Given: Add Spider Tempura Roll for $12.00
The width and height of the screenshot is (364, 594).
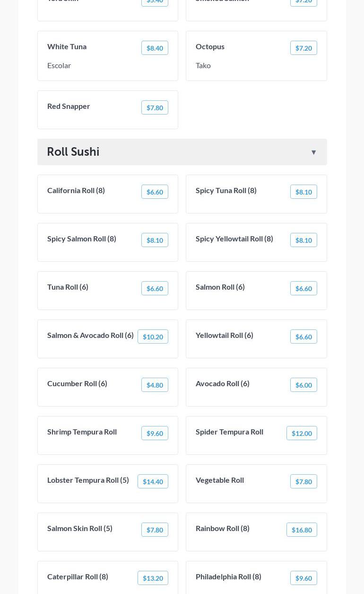Looking at the screenshot, I should (x=302, y=433).
